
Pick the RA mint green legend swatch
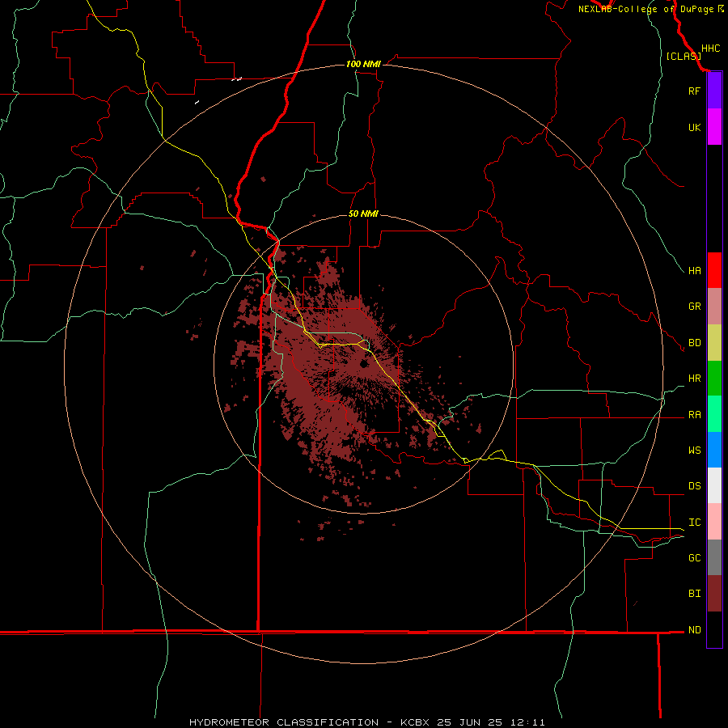click(x=714, y=414)
